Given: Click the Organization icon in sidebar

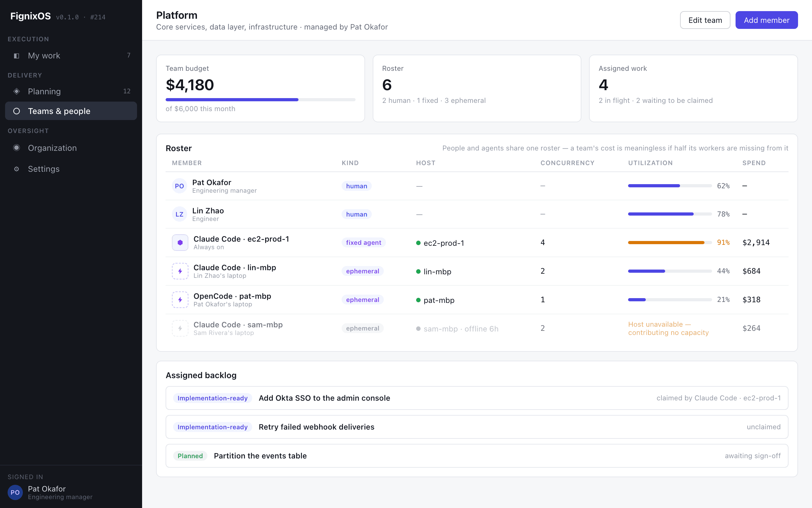Looking at the screenshot, I should point(16,148).
